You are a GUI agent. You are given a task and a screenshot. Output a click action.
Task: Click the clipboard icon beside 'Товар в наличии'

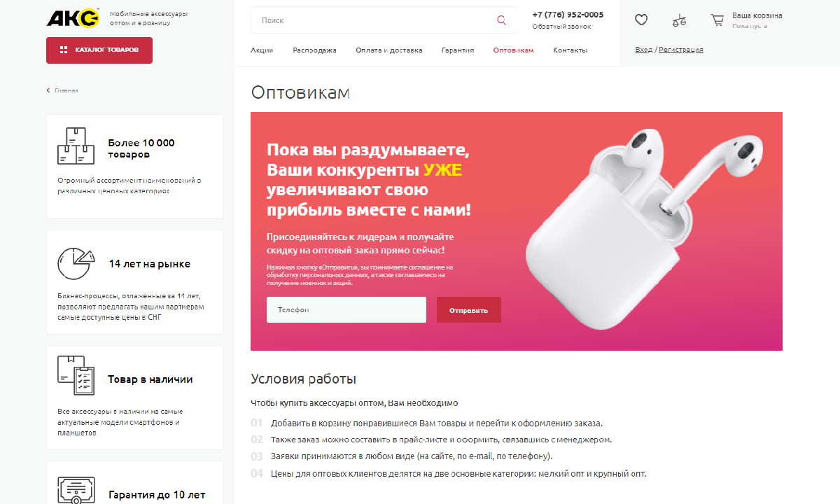(x=76, y=375)
